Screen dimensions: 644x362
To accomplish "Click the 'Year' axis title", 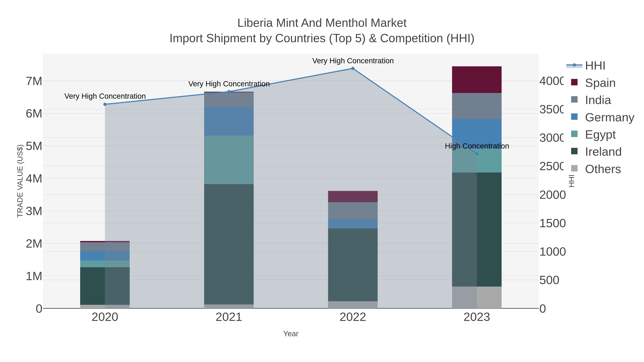I will 291,334.
